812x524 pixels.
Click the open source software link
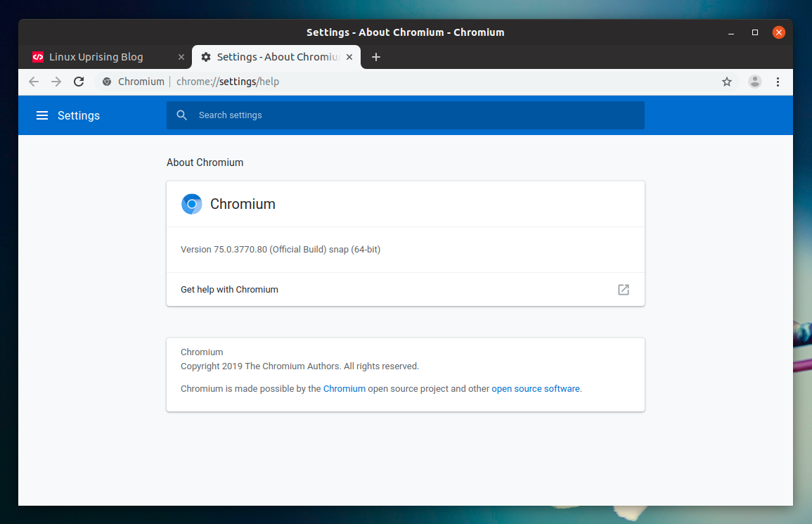tap(536, 388)
